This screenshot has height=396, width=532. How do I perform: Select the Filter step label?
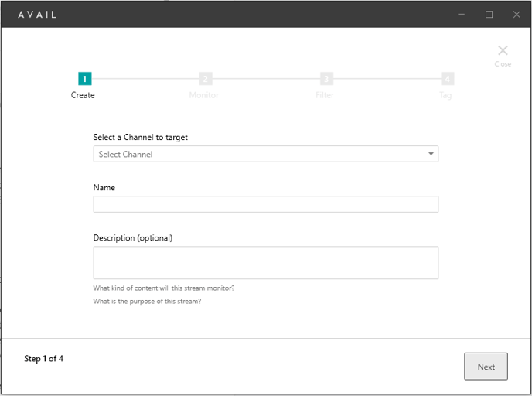(325, 95)
